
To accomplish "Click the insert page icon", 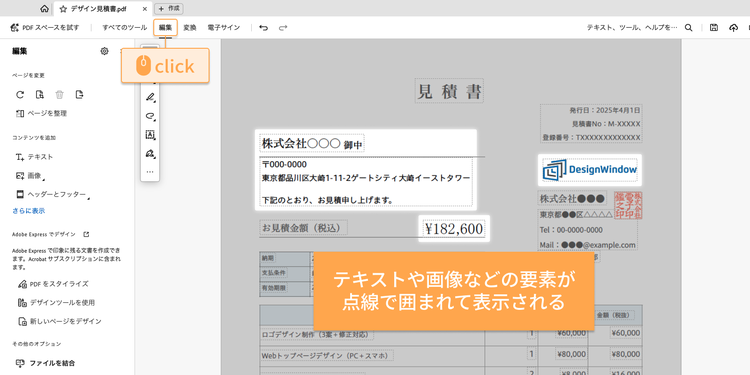I will click(40, 94).
